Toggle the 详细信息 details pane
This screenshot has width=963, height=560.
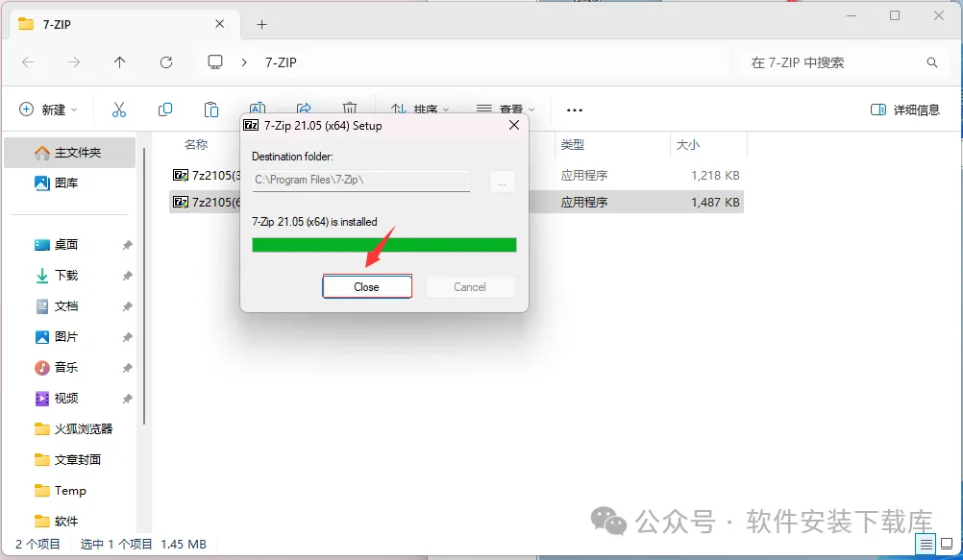tap(905, 110)
